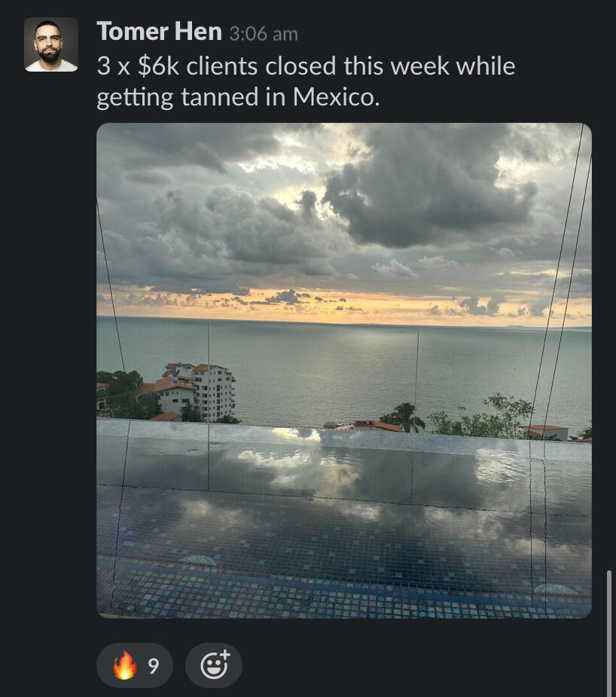Click the fire emoji in the reaction pill

[124, 665]
